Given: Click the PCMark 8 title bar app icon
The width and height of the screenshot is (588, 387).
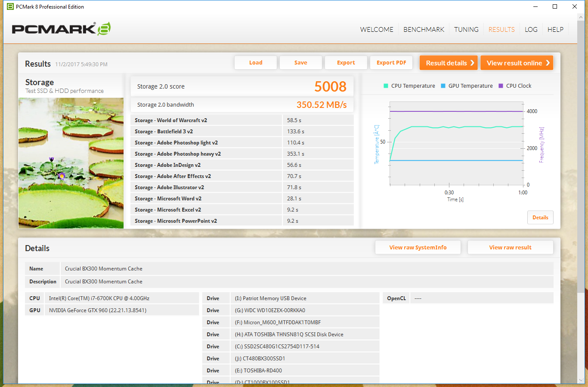Looking at the screenshot, I should pyautogui.click(x=10, y=6).
